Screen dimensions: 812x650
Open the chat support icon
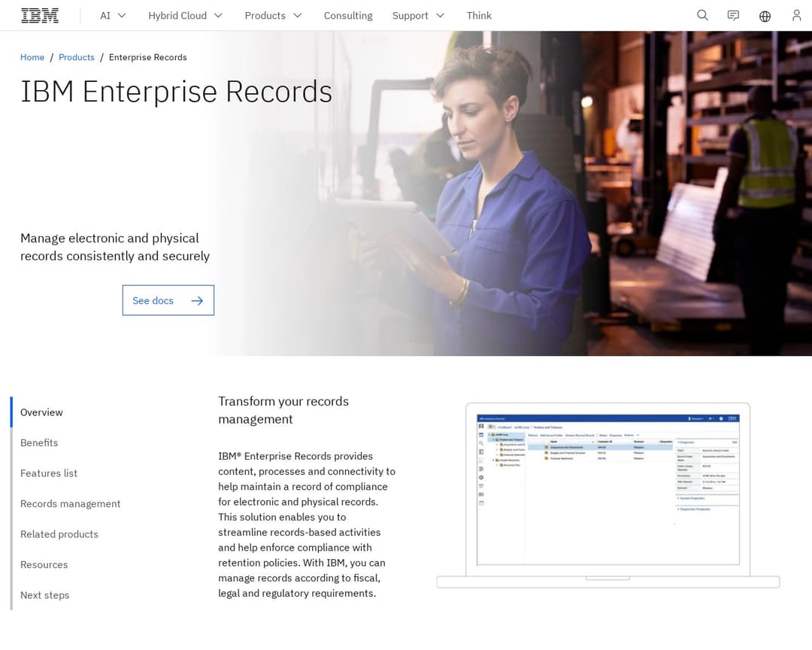(733, 15)
